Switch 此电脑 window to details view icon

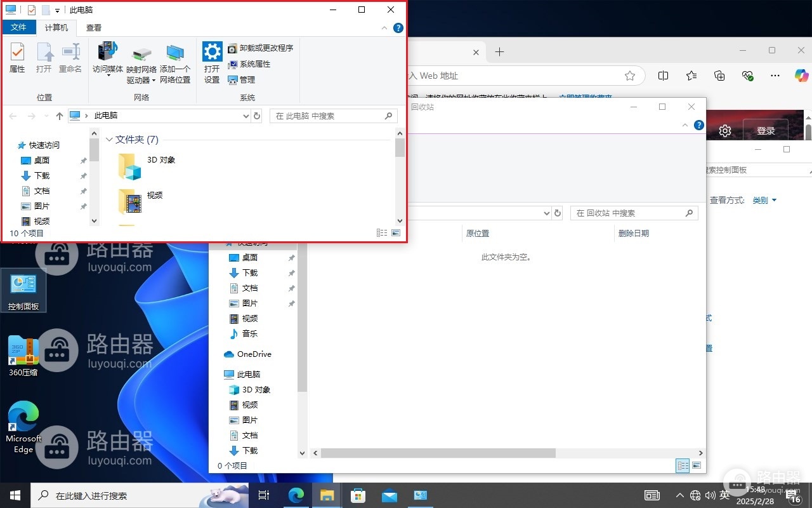(382, 233)
